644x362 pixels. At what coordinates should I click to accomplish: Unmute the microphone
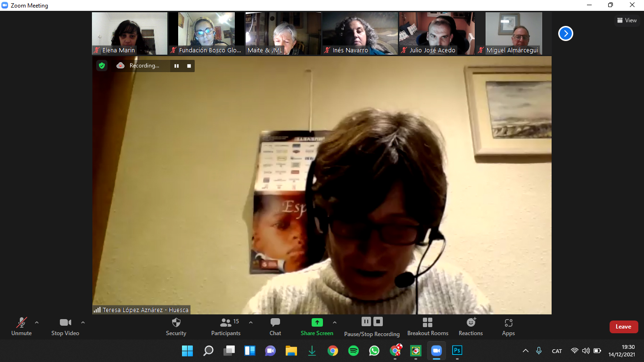[x=22, y=327]
